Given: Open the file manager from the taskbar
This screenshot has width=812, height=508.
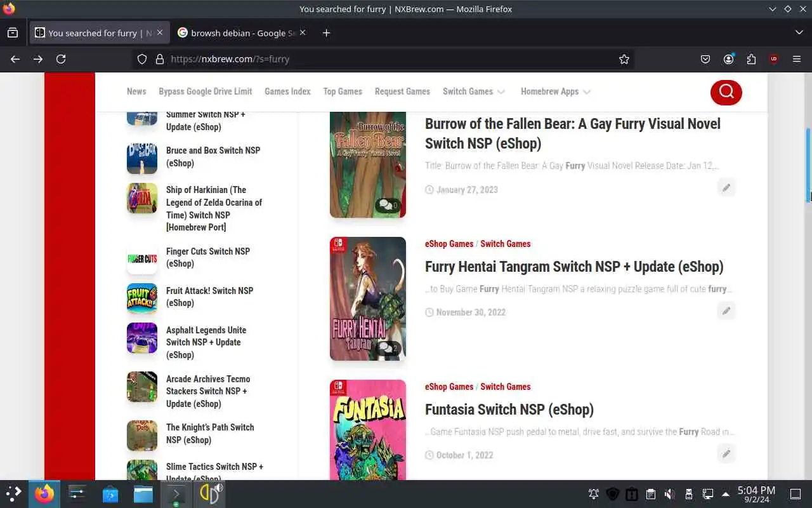Looking at the screenshot, I should click(x=143, y=493).
